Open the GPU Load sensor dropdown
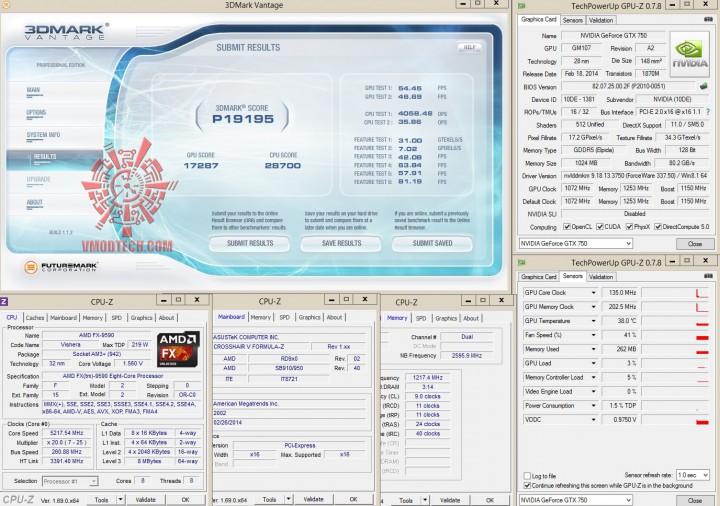Viewport: 720px width, 506px height. pyautogui.click(x=593, y=363)
